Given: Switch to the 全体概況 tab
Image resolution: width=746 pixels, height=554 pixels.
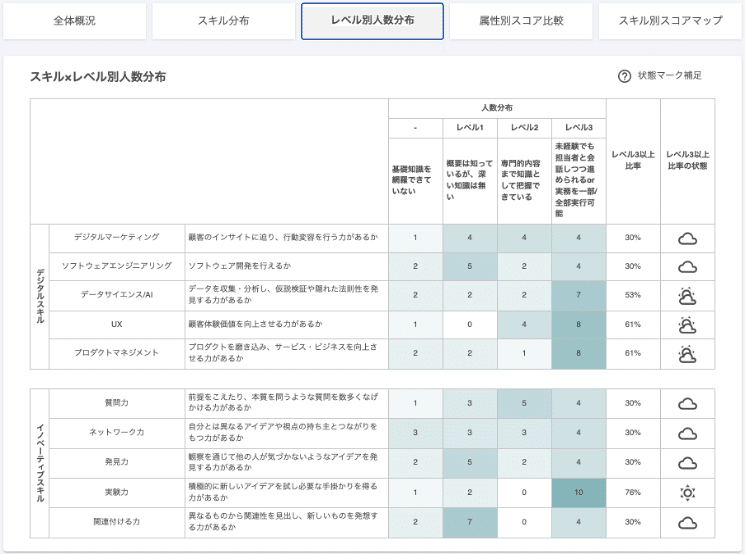Looking at the screenshot, I should point(74,21).
